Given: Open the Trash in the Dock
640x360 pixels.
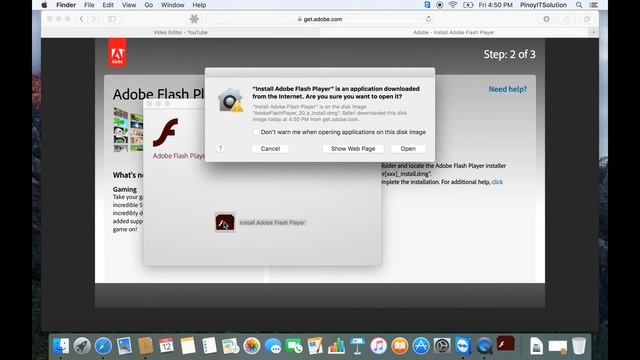Looking at the screenshot, I should [579, 346].
